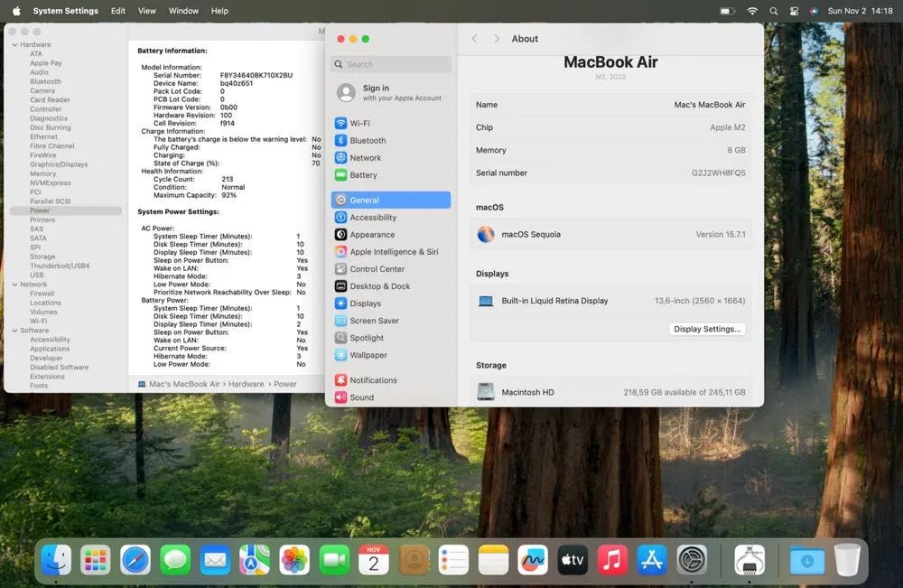Collapse the Network tree category
This screenshot has width=903, height=588.
(x=14, y=285)
